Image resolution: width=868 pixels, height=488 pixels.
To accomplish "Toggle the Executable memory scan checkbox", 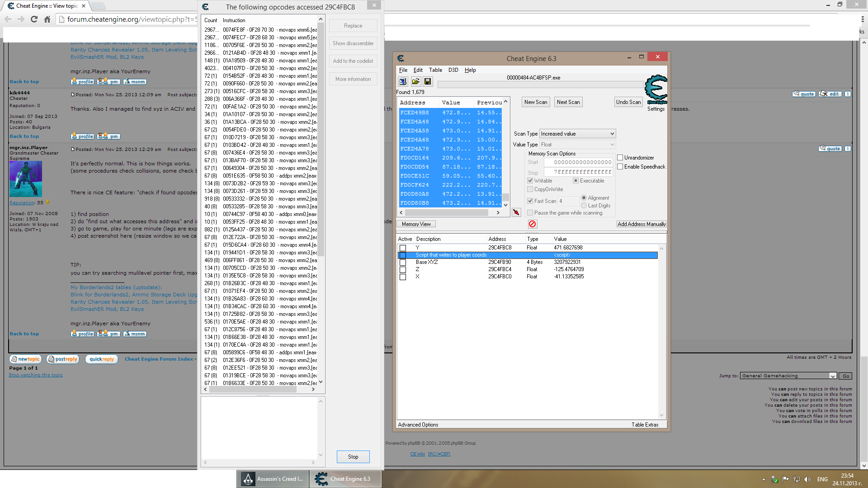I will tap(575, 181).
